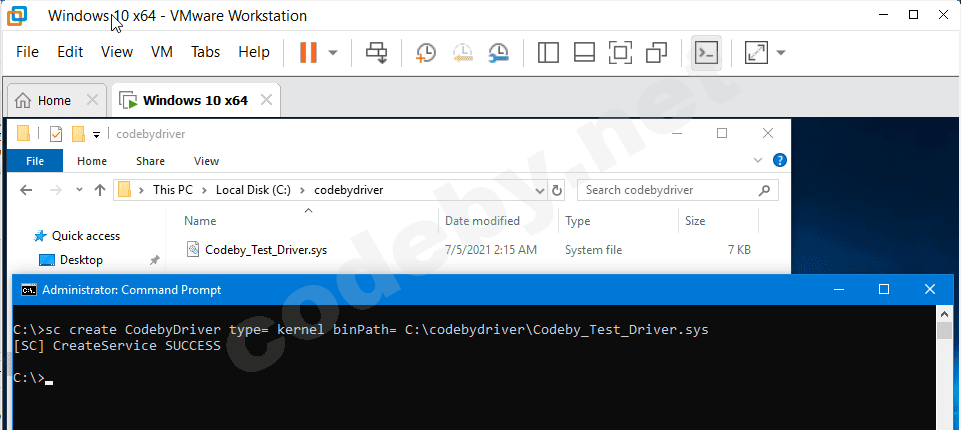
Task: Sort files by the Name column
Action: pos(200,221)
